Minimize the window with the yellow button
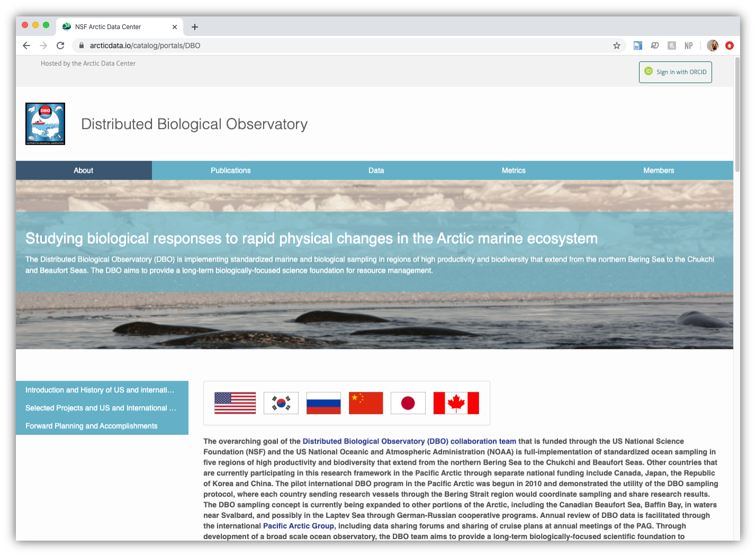This screenshot has width=756, height=556. point(35,25)
